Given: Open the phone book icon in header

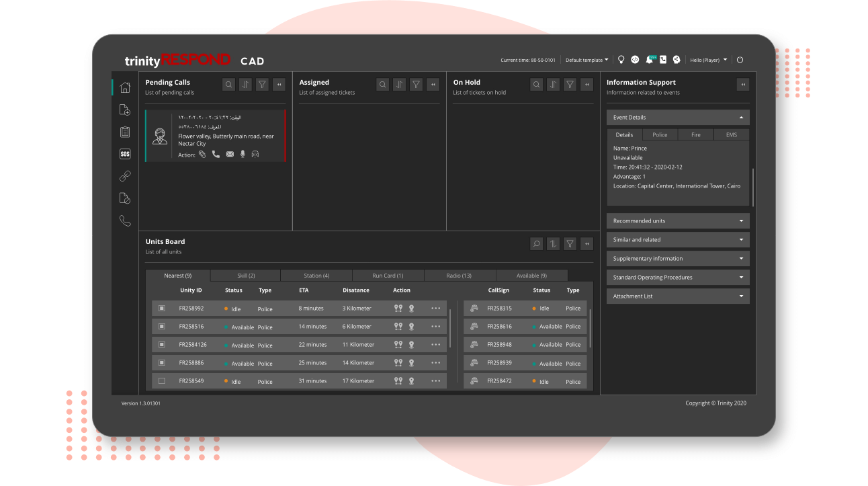Looking at the screenshot, I should (663, 59).
